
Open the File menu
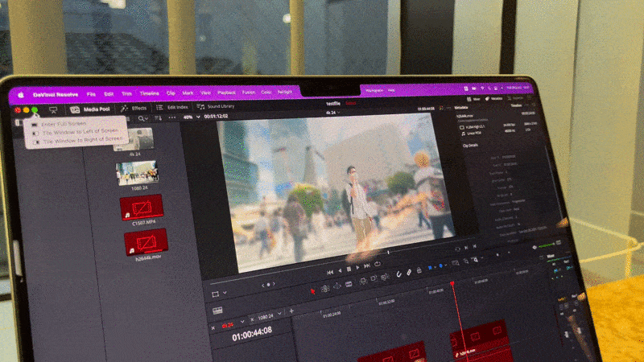point(91,94)
